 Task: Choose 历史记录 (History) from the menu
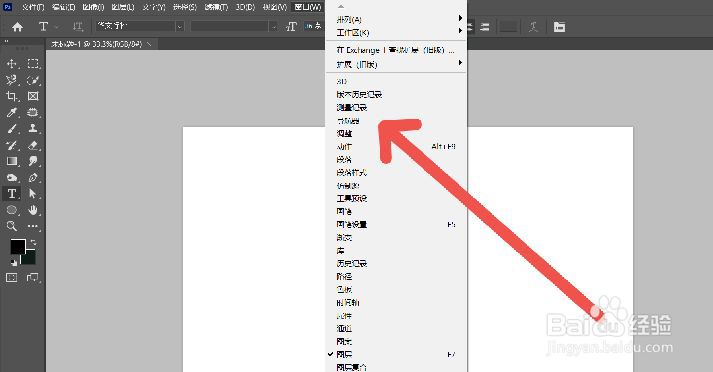396,263
